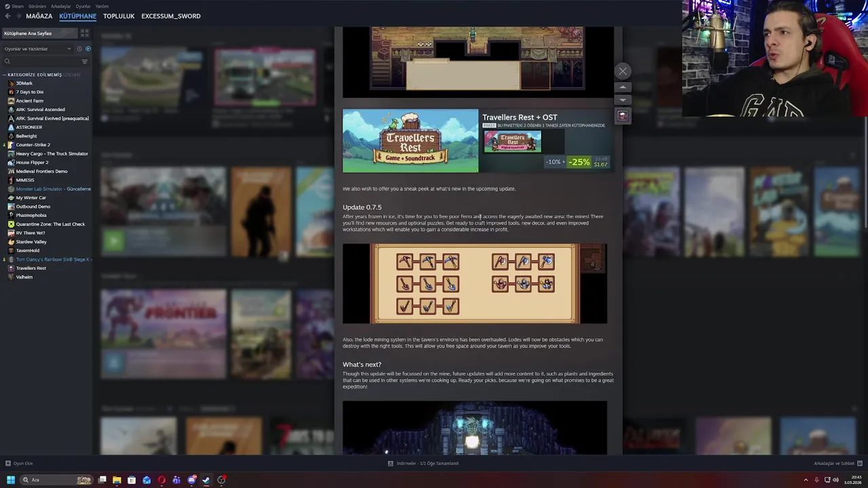Expand the Oyunlar ve Yazılımlar dropdown
Screen dimensions: 868x488
(x=37, y=49)
